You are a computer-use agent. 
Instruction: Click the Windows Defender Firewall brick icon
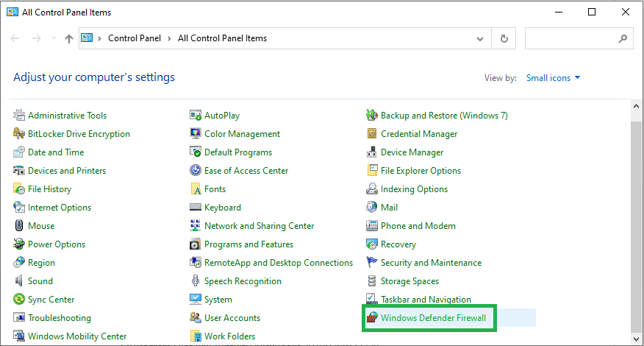pos(372,317)
